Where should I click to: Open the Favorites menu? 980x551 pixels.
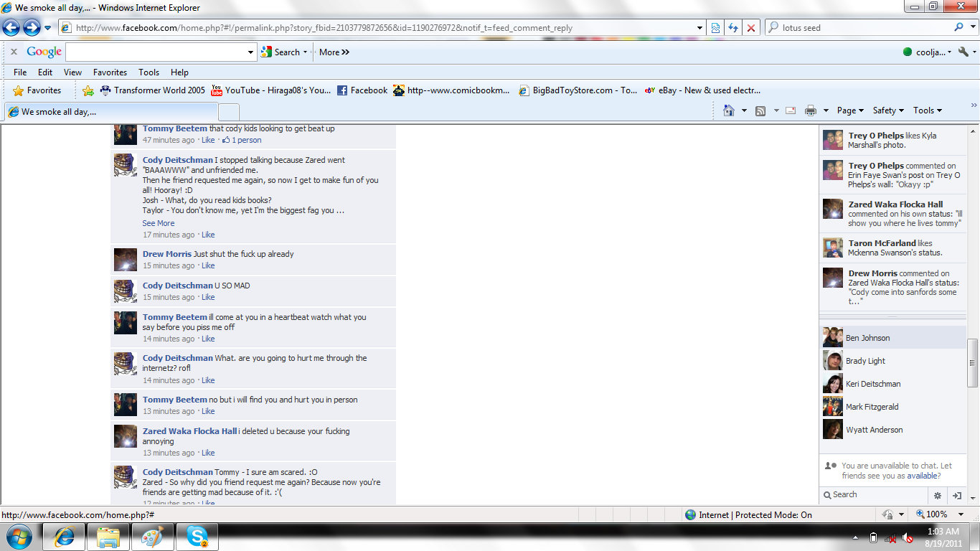point(110,72)
